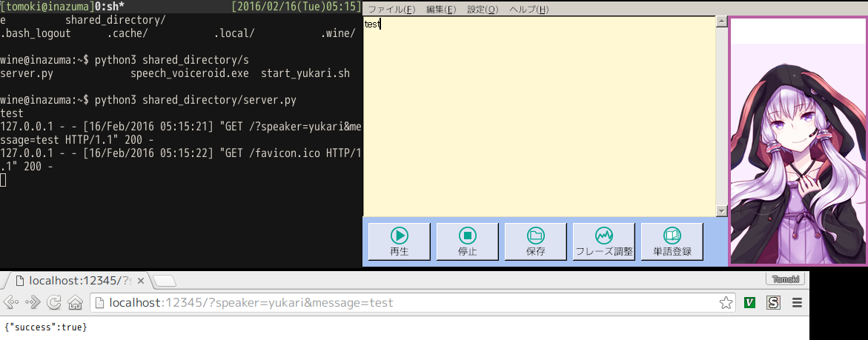Click the {"success":true} response text
Viewport: 868px width, 340px height.
pyautogui.click(x=46, y=327)
